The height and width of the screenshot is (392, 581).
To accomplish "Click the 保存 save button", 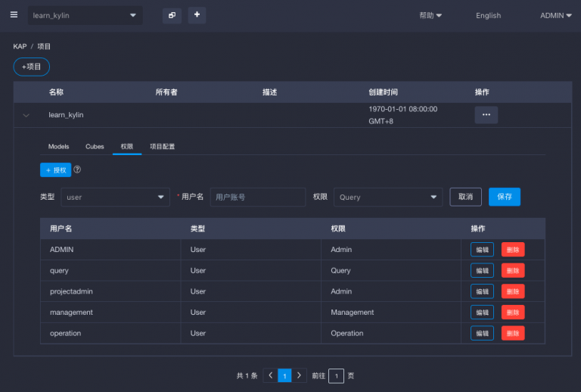I will (x=504, y=197).
